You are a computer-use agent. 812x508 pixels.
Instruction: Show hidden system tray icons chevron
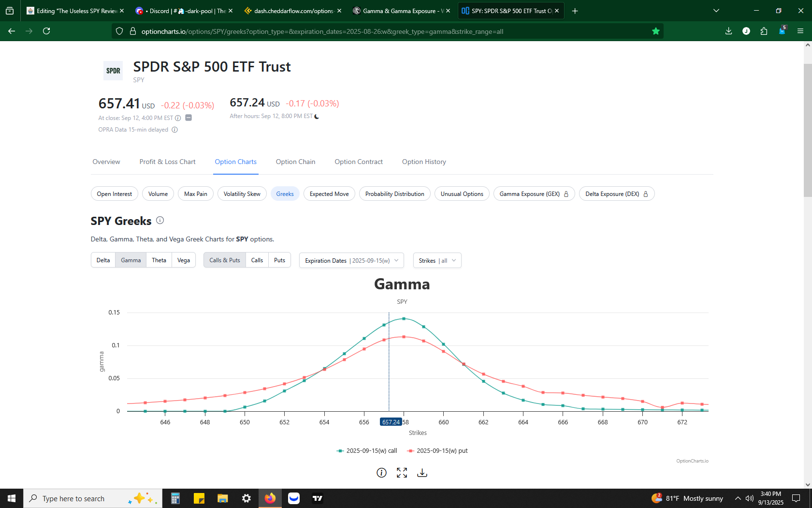pyautogui.click(x=738, y=498)
